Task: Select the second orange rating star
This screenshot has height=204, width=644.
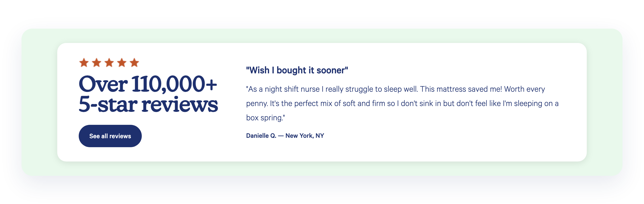Action: (x=97, y=62)
